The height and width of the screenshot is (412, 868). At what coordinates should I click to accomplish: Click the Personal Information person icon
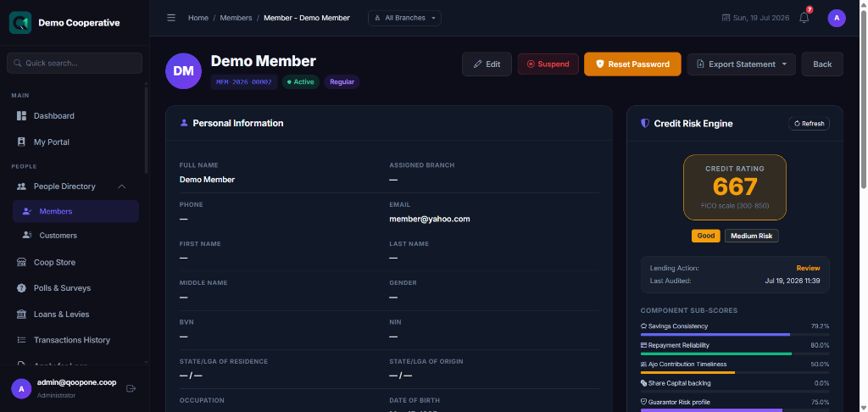click(x=184, y=123)
